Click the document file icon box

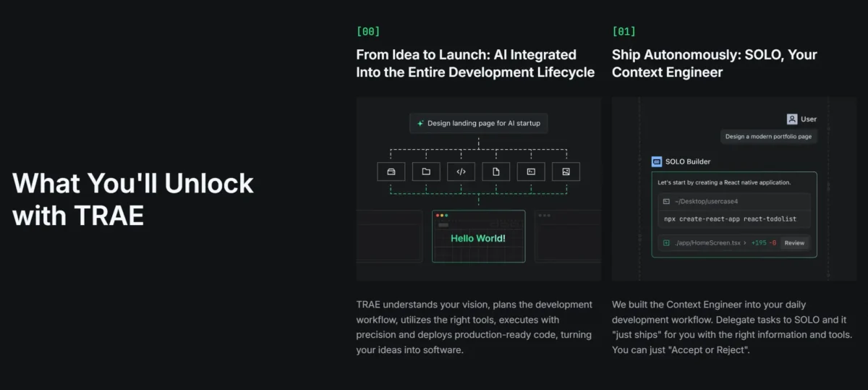click(x=496, y=171)
